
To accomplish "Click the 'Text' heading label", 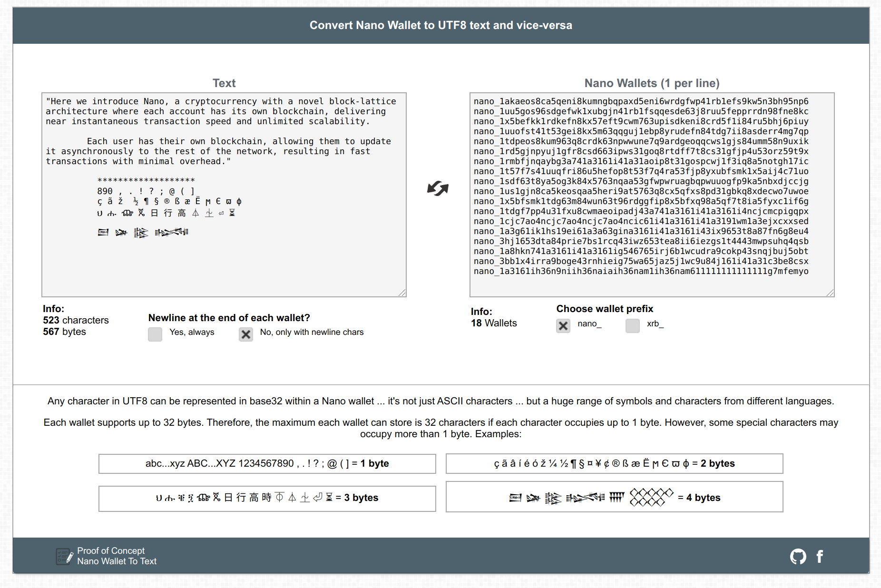I will click(x=224, y=83).
